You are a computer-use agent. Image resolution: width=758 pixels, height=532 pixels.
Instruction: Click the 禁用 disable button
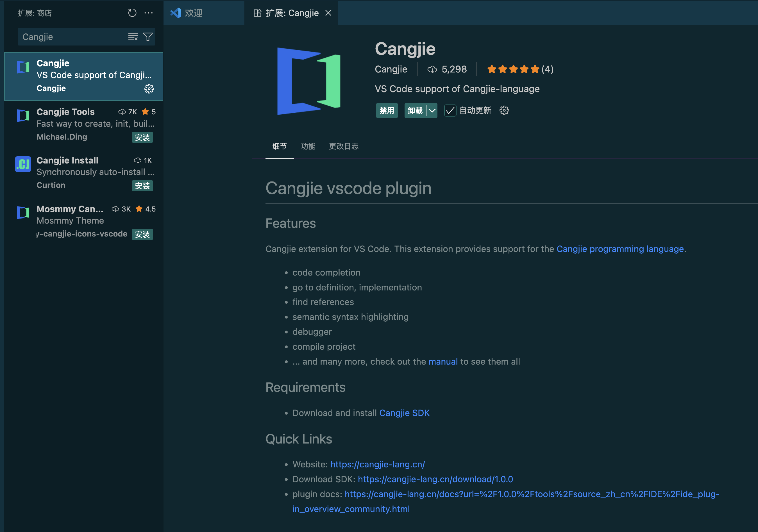387,111
